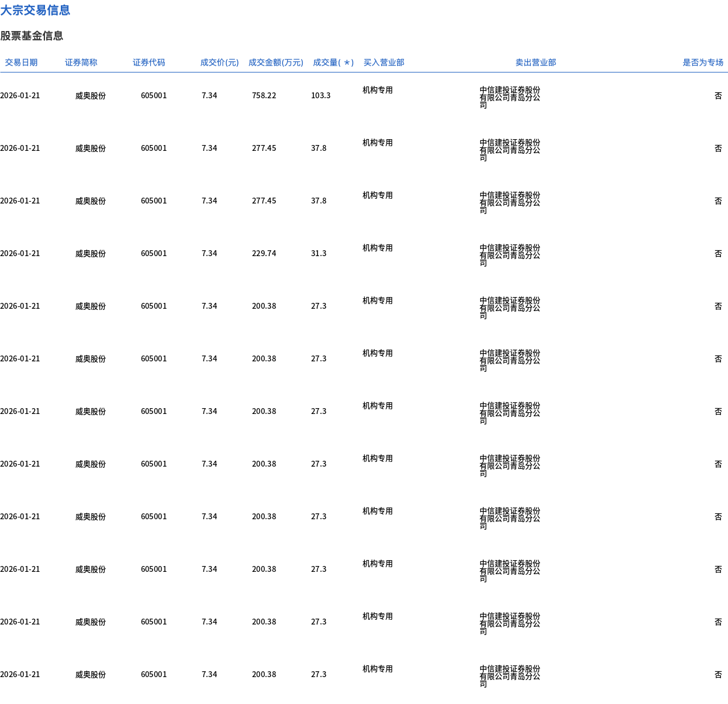Click the 买入营业部 column header
Screen dimensions: 728x704
pos(384,63)
